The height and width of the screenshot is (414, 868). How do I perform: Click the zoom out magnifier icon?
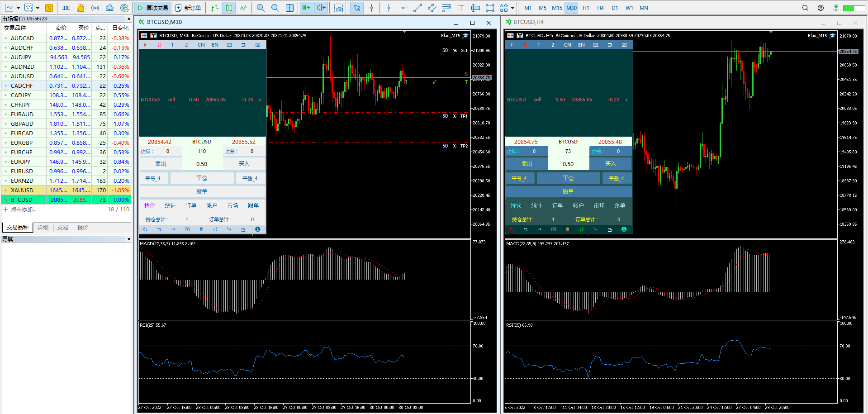pyautogui.click(x=275, y=8)
